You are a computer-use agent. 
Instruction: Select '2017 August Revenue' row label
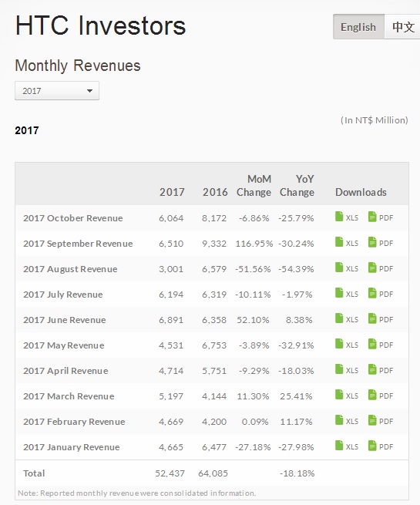(70, 269)
